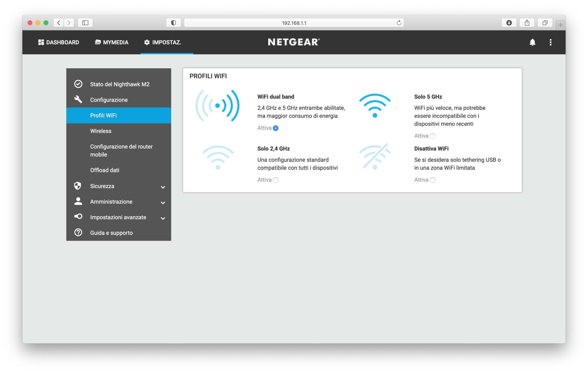Click the 192.168.1.1 address field
588x373 pixels.
[294, 23]
